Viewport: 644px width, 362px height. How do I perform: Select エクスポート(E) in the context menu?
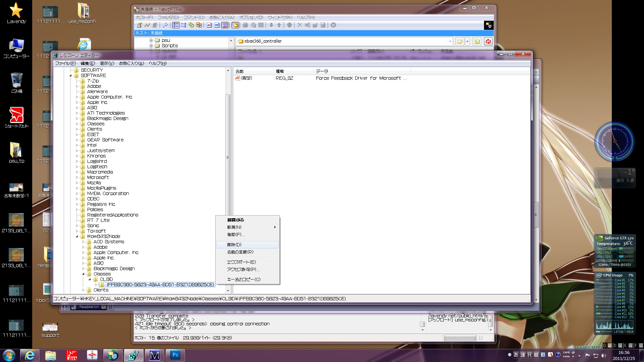[248, 262]
